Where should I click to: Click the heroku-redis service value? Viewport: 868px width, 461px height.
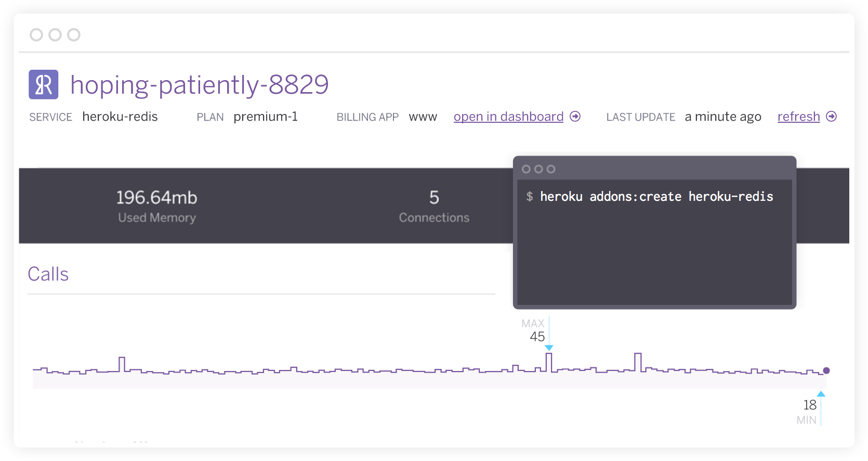pyautogui.click(x=120, y=117)
